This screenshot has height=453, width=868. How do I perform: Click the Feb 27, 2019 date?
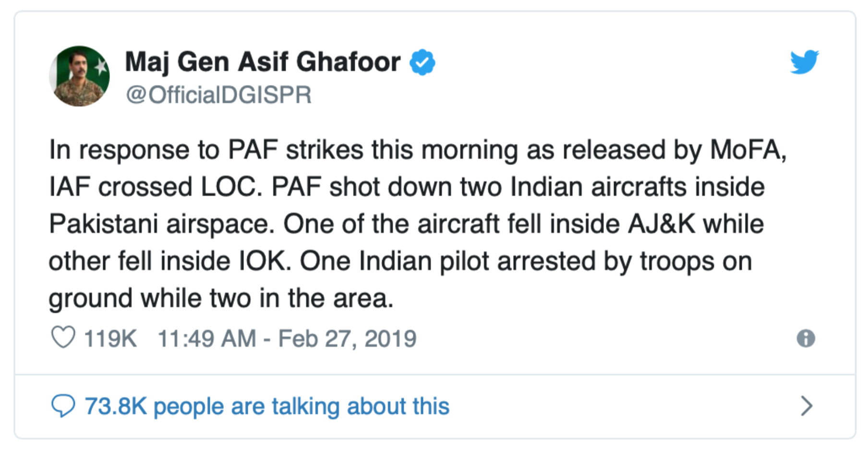(347, 338)
